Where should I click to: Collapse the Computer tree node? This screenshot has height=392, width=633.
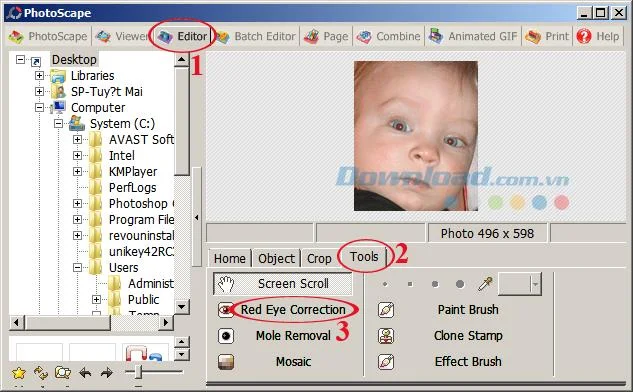pos(39,107)
